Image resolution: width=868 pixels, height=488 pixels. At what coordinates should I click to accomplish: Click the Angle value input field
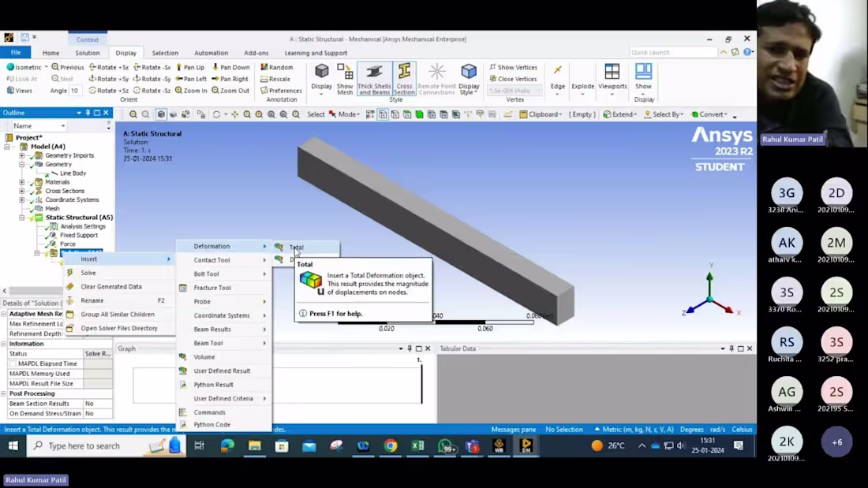point(75,90)
